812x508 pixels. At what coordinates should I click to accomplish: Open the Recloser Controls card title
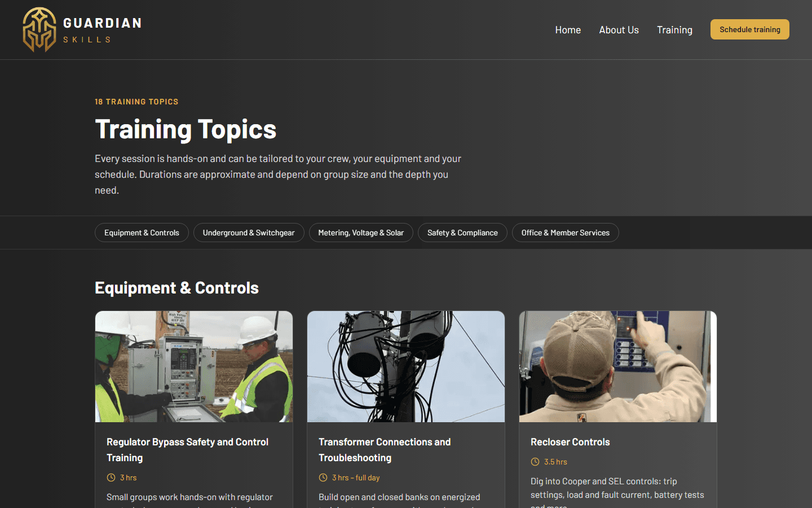click(570, 442)
